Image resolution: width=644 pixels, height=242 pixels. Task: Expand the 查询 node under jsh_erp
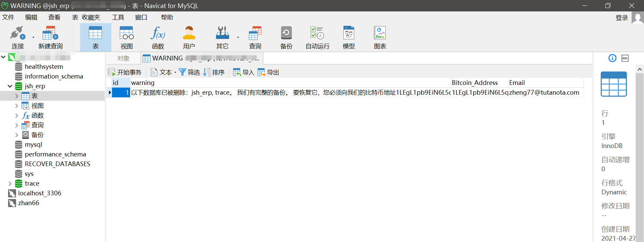(x=16, y=125)
